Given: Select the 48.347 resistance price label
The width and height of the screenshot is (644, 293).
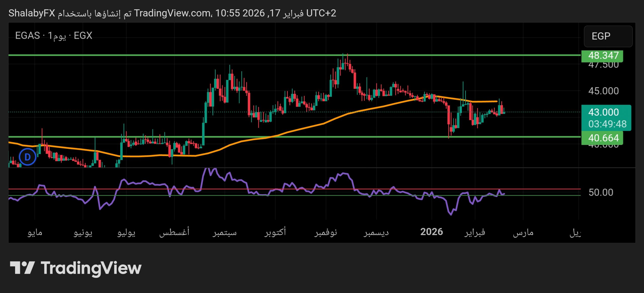Looking at the screenshot, I should coord(602,55).
